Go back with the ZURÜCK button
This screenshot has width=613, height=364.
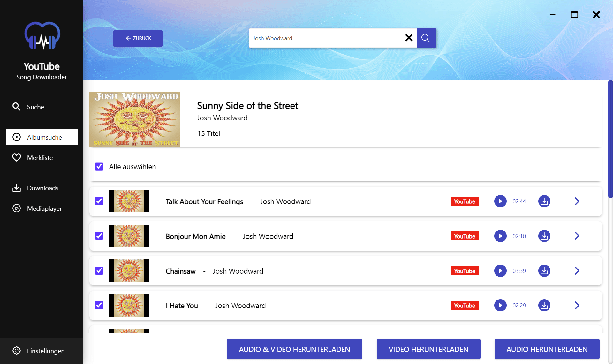point(138,38)
